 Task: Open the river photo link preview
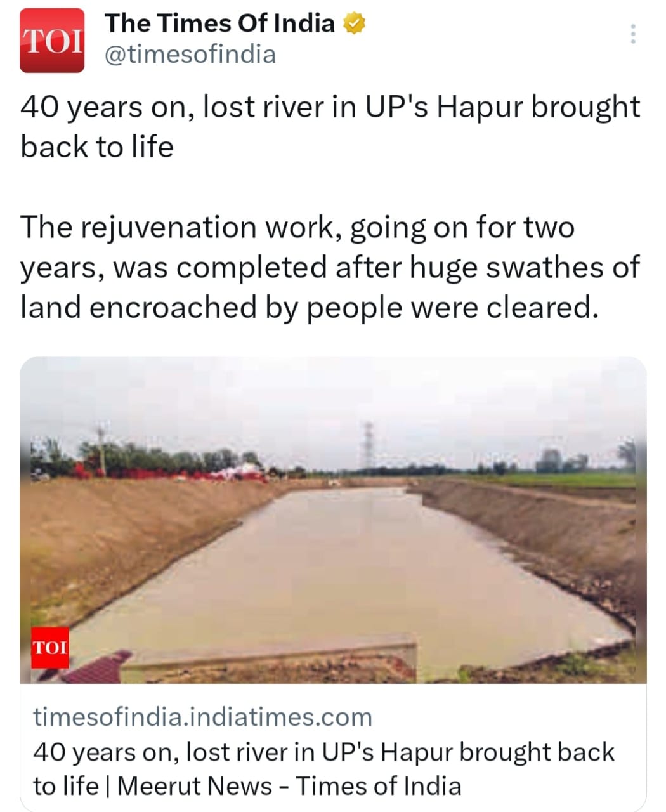(x=333, y=520)
